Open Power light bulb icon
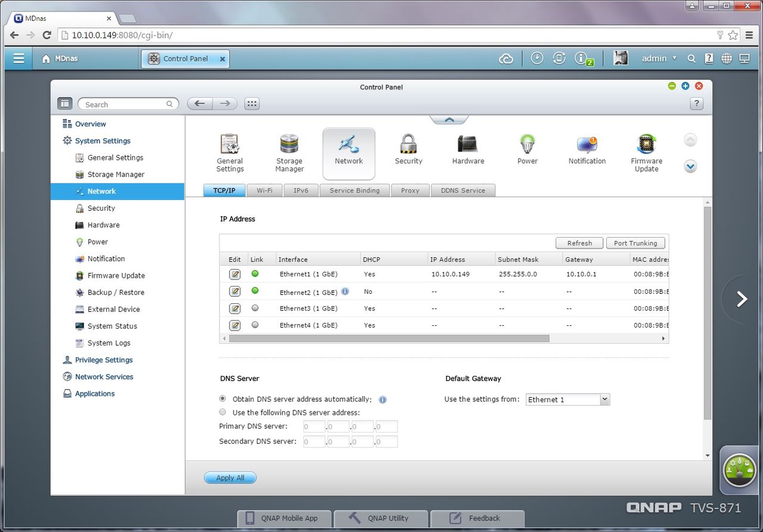Image resolution: width=763 pixels, height=532 pixels. [x=528, y=150]
